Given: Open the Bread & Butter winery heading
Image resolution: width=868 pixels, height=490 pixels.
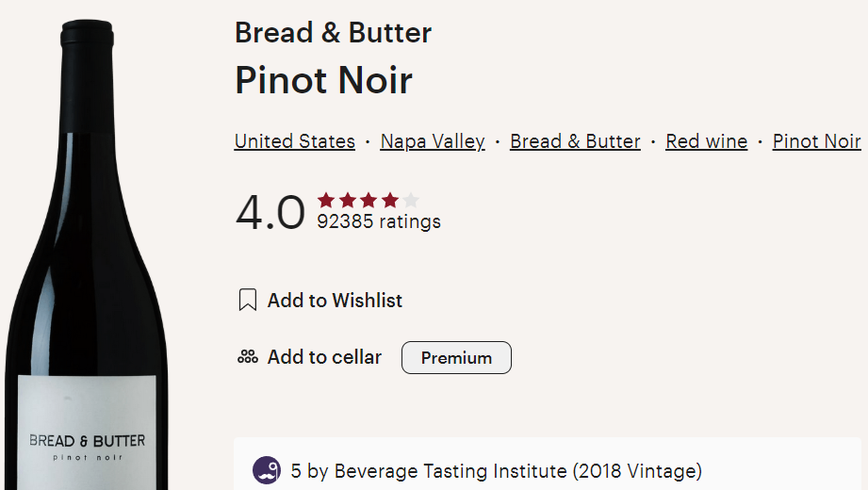Looking at the screenshot, I should click(x=333, y=33).
